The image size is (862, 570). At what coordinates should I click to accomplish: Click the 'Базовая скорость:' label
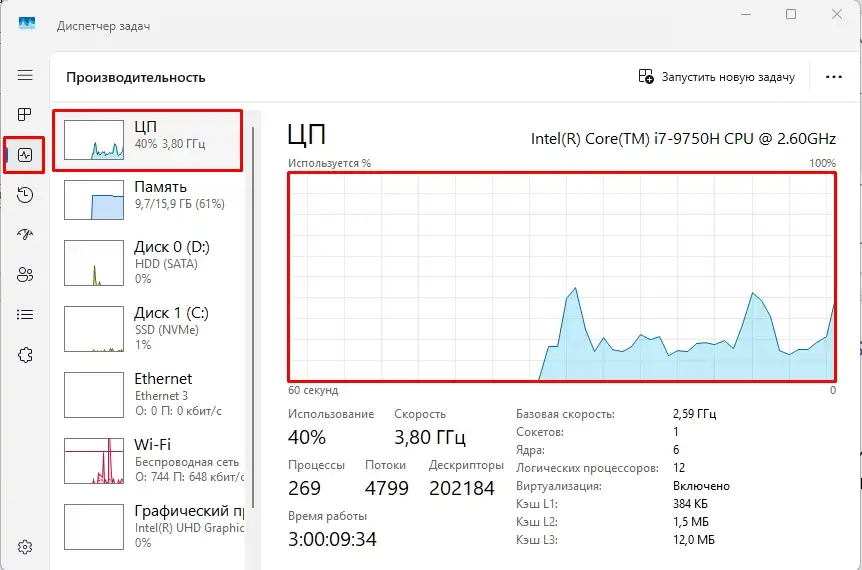[565, 414]
